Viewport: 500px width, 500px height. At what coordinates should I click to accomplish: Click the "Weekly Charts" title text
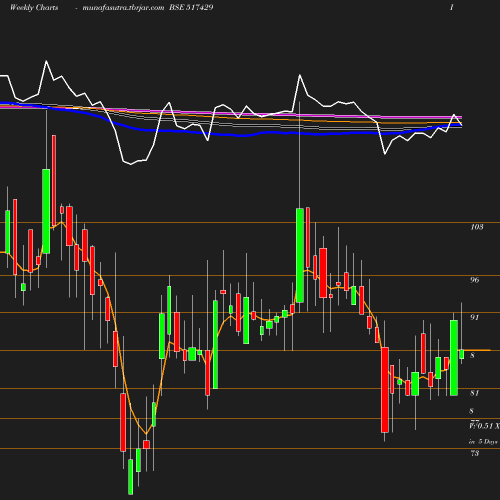tap(34, 7)
